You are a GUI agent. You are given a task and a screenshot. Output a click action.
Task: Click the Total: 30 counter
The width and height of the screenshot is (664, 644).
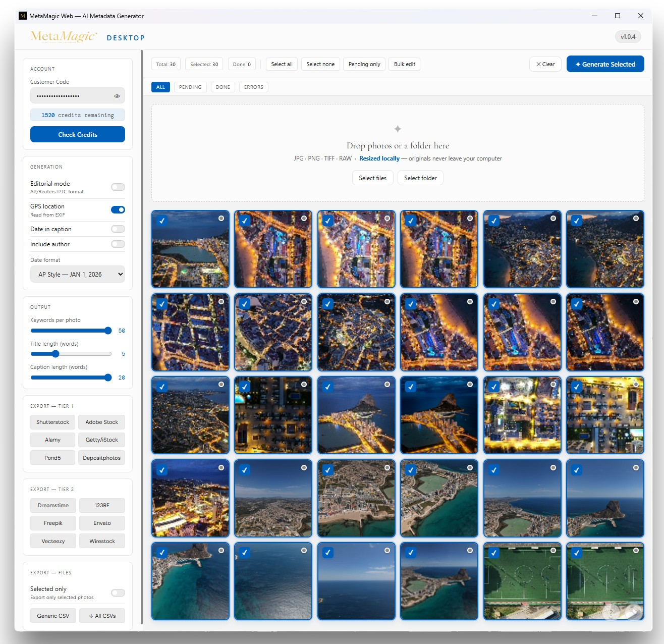[166, 64]
